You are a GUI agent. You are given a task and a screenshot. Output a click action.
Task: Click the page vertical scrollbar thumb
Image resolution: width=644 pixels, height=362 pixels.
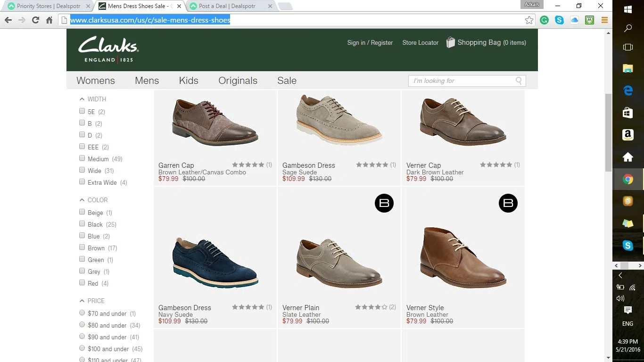(x=608, y=132)
